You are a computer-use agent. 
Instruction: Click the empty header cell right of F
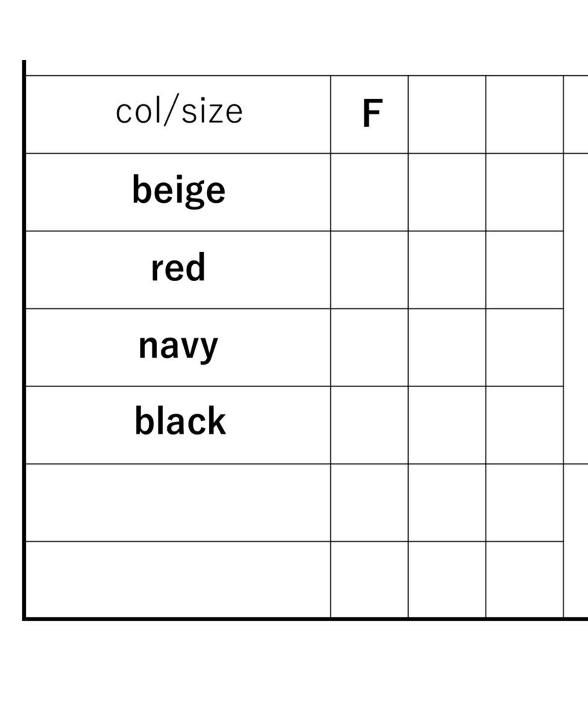(447, 114)
